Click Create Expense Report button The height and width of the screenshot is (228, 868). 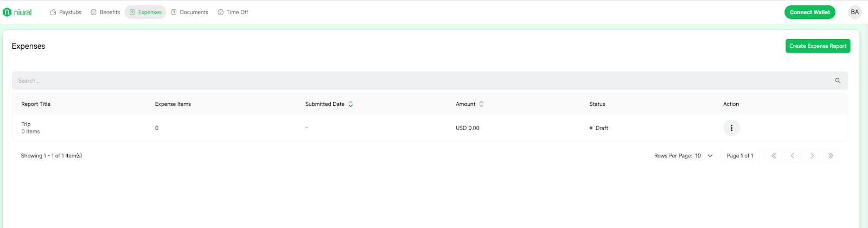coord(818,46)
